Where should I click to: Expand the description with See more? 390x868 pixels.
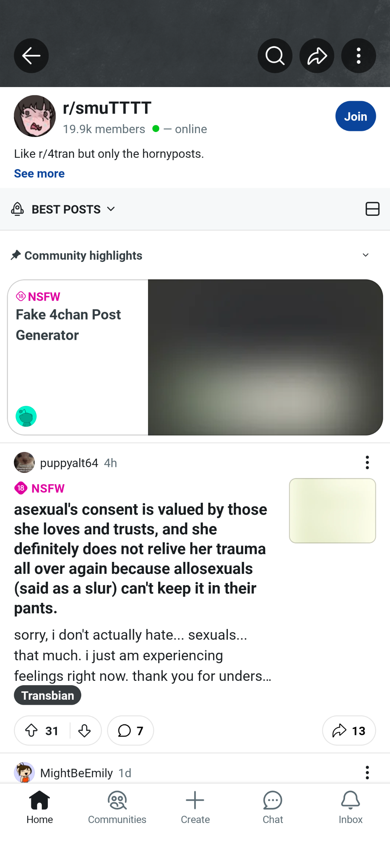tap(40, 173)
